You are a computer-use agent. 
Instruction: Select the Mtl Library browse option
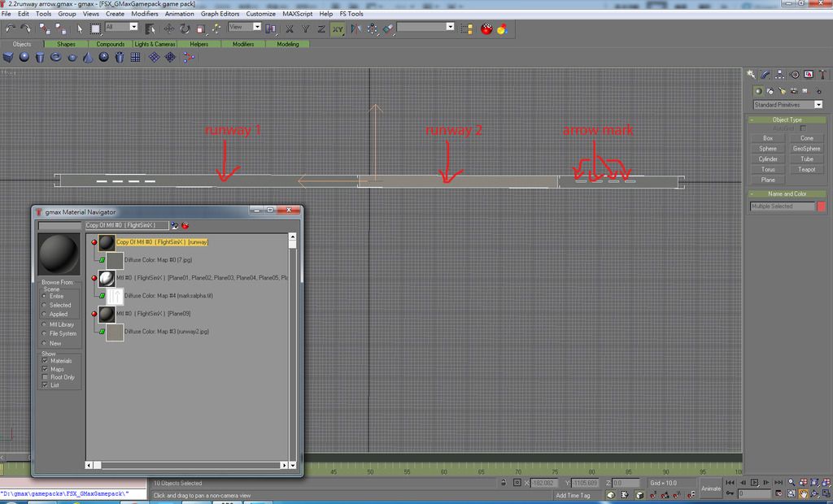click(44, 324)
